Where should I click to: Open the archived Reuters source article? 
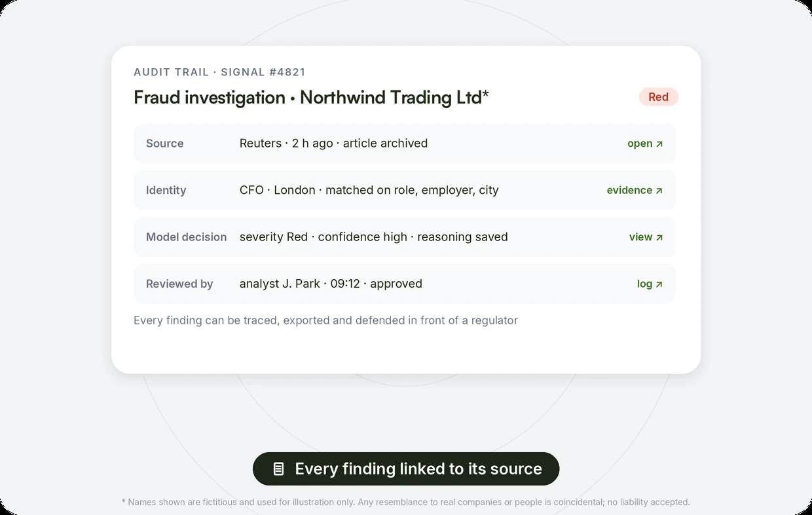tap(645, 143)
